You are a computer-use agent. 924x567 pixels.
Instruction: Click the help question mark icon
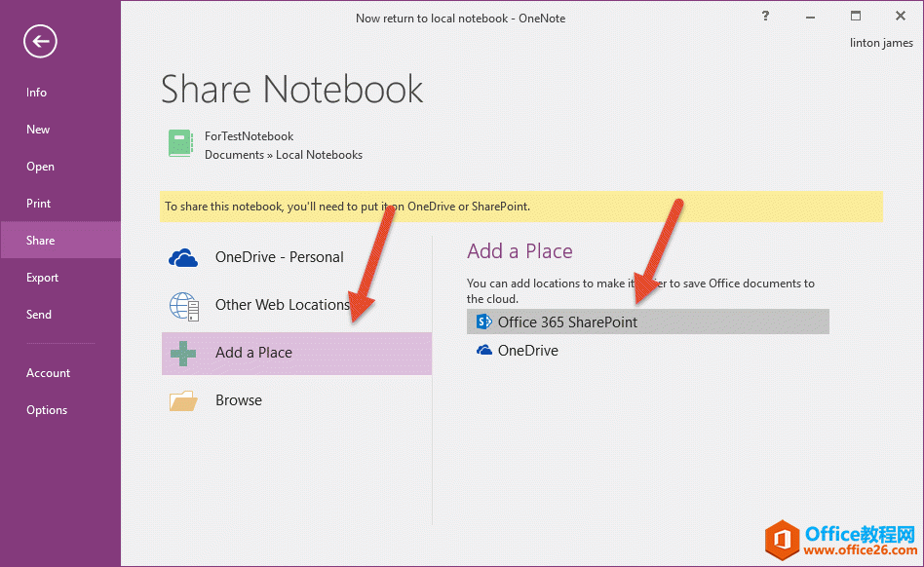[765, 16]
